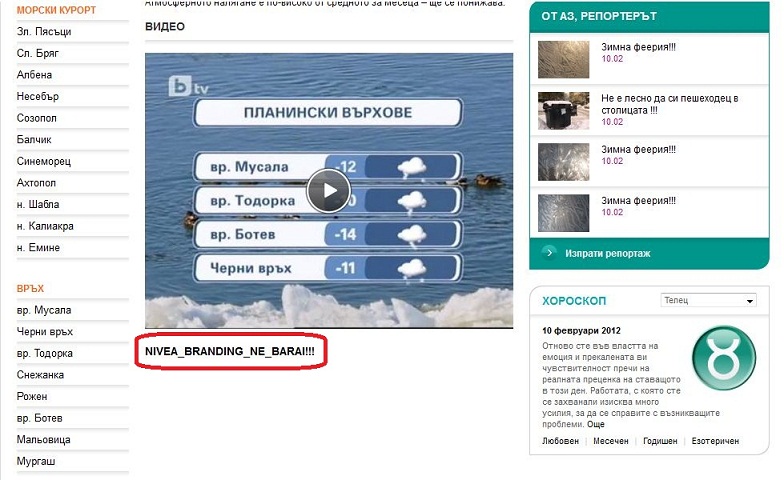The height and width of the screenshot is (480, 784).
Task: Select the Годишен horoscope tab
Action: click(x=662, y=441)
